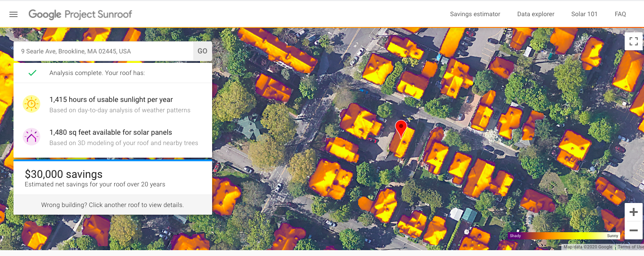
Task: Open the hamburger navigation menu
Action: (x=13, y=14)
